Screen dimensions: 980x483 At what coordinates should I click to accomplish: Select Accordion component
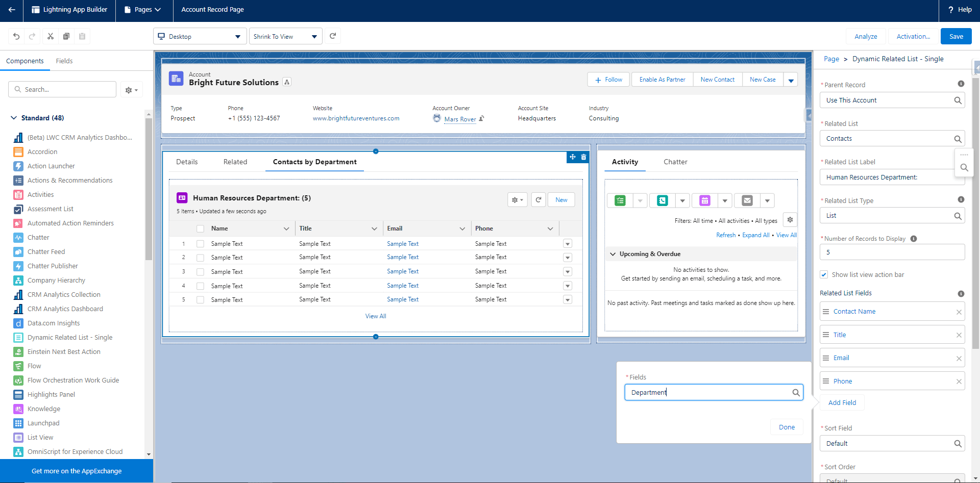[42, 152]
